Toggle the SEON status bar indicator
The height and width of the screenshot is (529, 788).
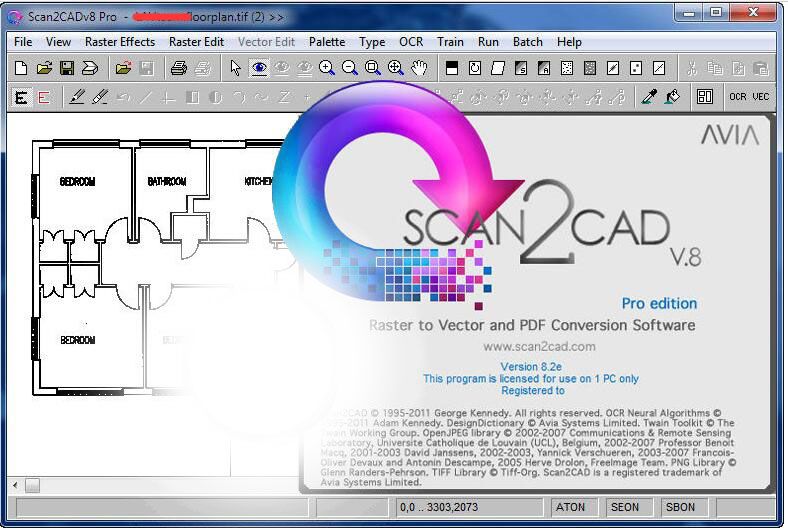tap(625, 507)
